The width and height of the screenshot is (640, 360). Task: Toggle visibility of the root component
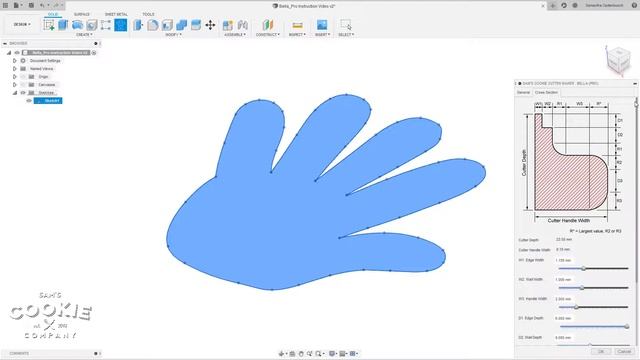click(17, 53)
